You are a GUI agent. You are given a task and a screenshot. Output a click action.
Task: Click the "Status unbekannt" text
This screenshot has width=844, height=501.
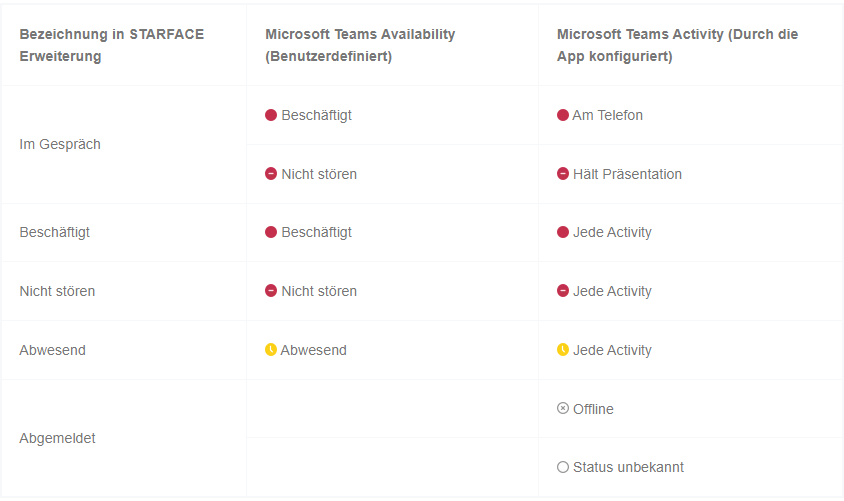click(x=628, y=467)
